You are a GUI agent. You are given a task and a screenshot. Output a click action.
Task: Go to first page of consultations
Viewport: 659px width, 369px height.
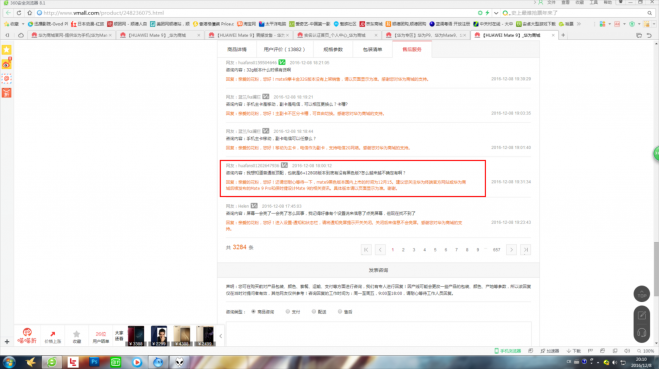pos(366,250)
